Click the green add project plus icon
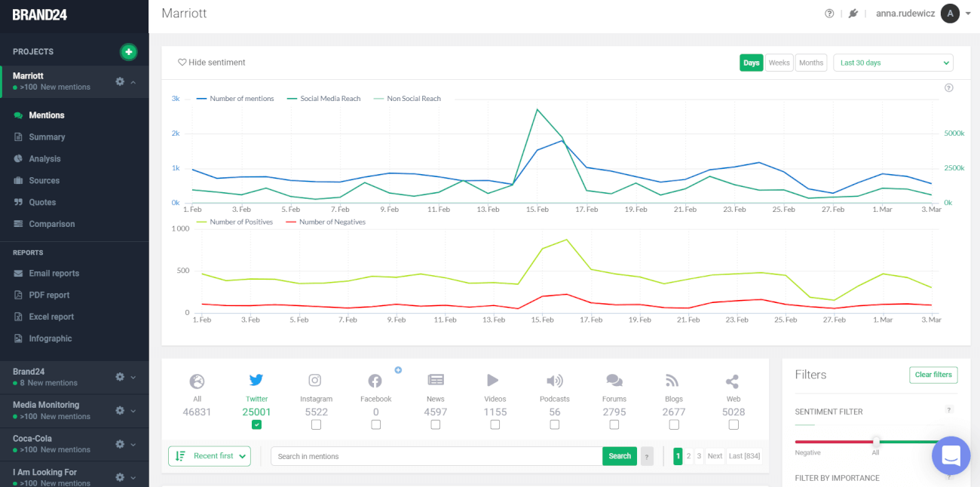 (129, 52)
